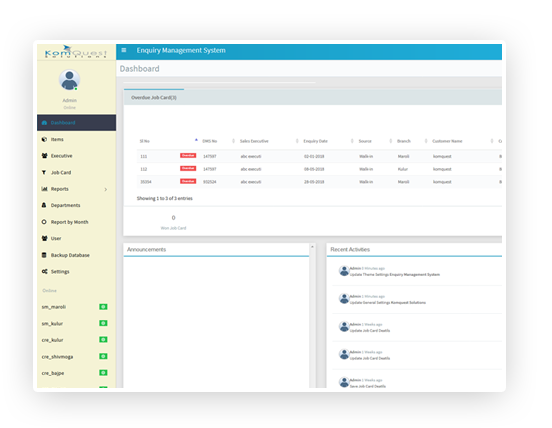Click Kulur branch cell
The width and height of the screenshot is (552, 428).
[403, 169]
